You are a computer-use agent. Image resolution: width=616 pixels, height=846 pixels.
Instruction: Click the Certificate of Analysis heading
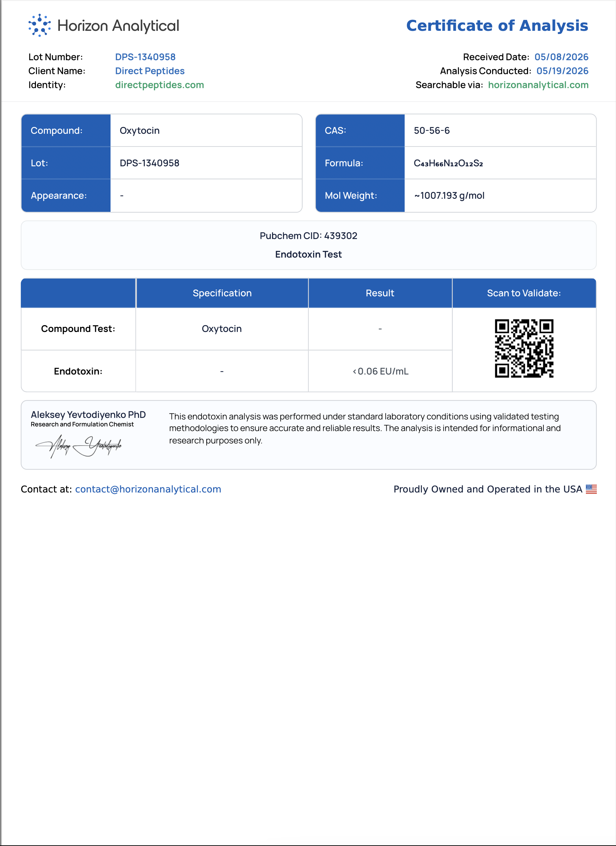coord(497,26)
